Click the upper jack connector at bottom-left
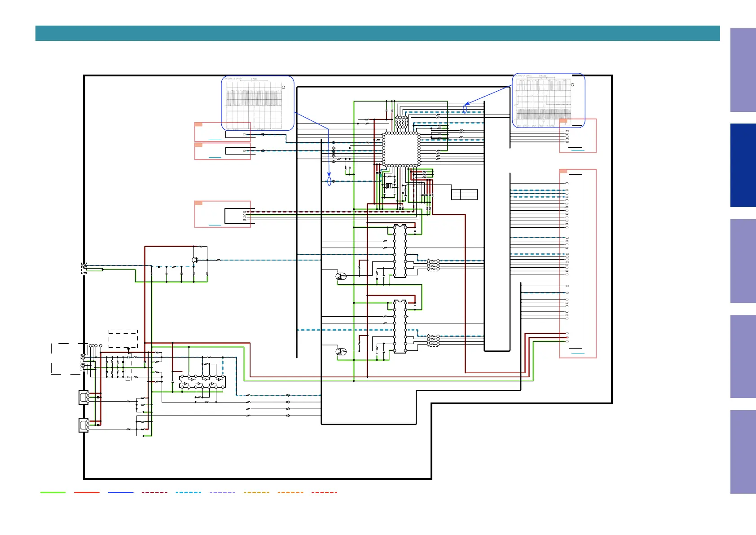The image size is (756, 535). coord(84,398)
